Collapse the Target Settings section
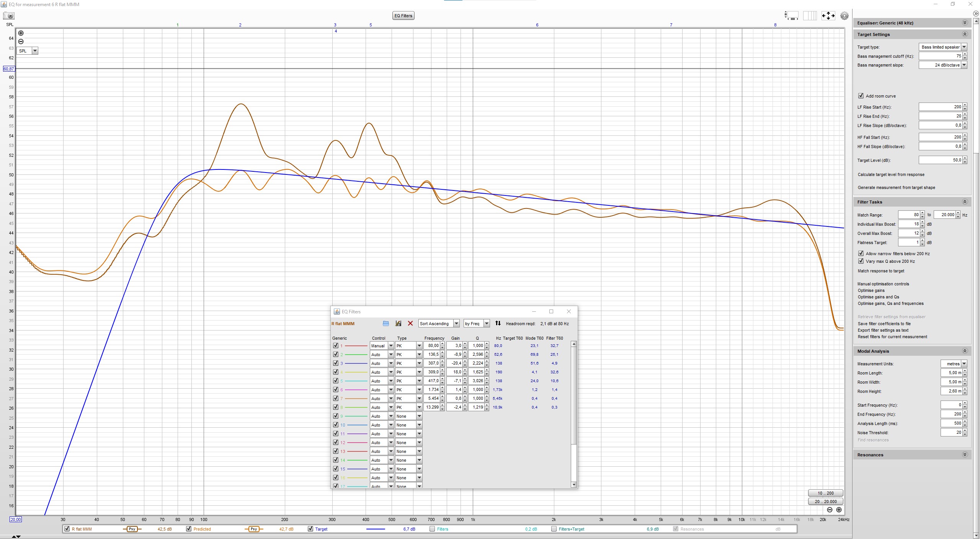980x539 pixels. pos(965,34)
